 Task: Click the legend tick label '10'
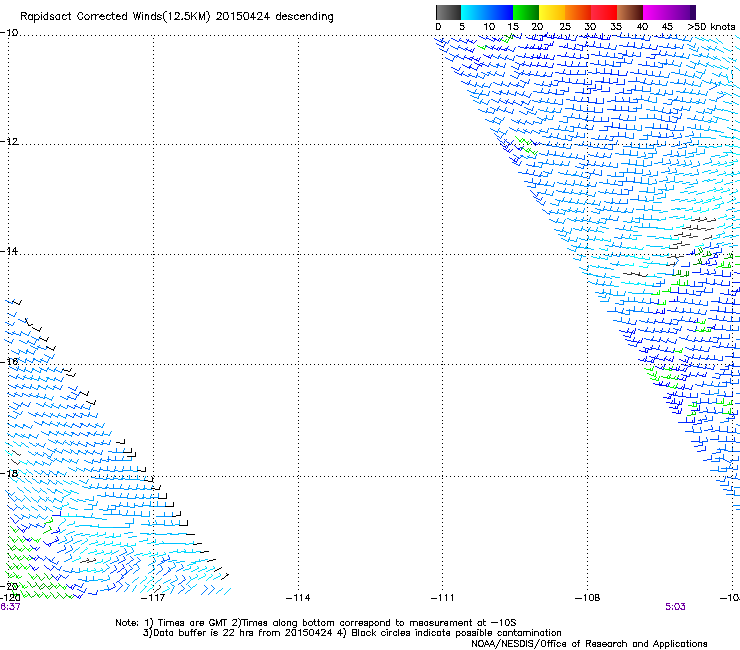[x=489, y=27]
